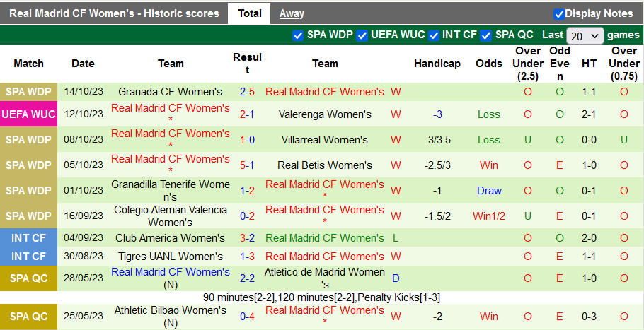This screenshot has width=644, height=330.
Task: Open Granada CF Women's team link
Action: click(170, 92)
